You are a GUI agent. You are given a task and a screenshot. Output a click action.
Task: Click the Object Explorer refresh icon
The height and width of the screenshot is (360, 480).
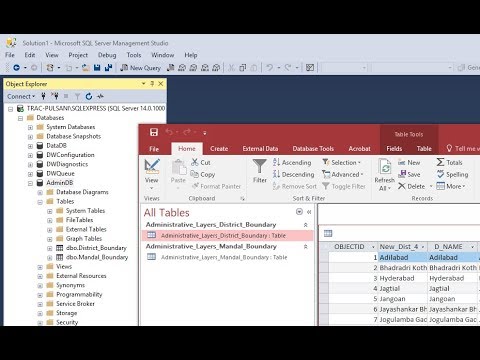89,96
